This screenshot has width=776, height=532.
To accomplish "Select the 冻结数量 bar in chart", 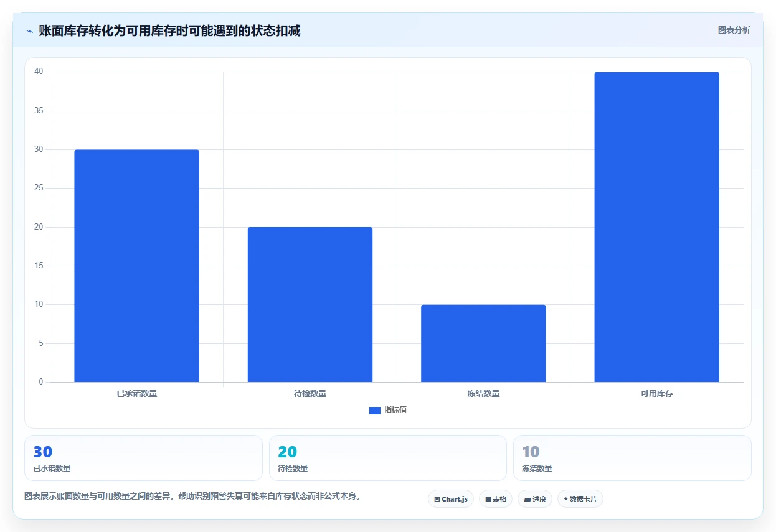I will click(483, 343).
